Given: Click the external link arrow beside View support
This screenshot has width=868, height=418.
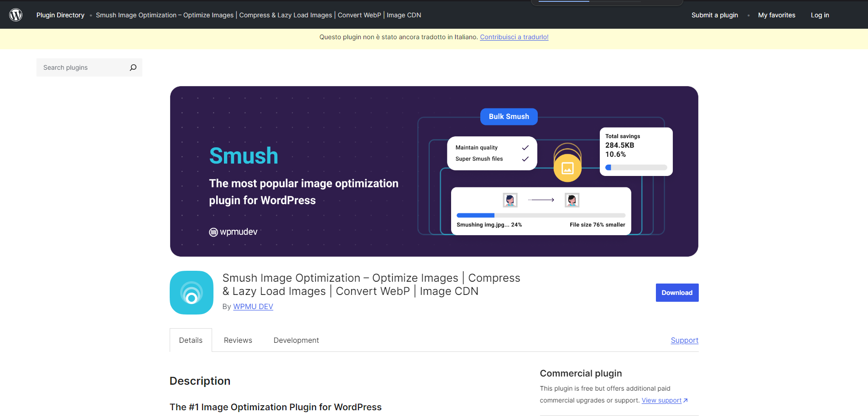Looking at the screenshot, I should coord(686,400).
